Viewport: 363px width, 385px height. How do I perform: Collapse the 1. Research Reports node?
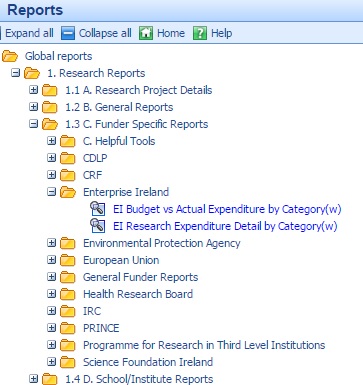click(x=15, y=73)
